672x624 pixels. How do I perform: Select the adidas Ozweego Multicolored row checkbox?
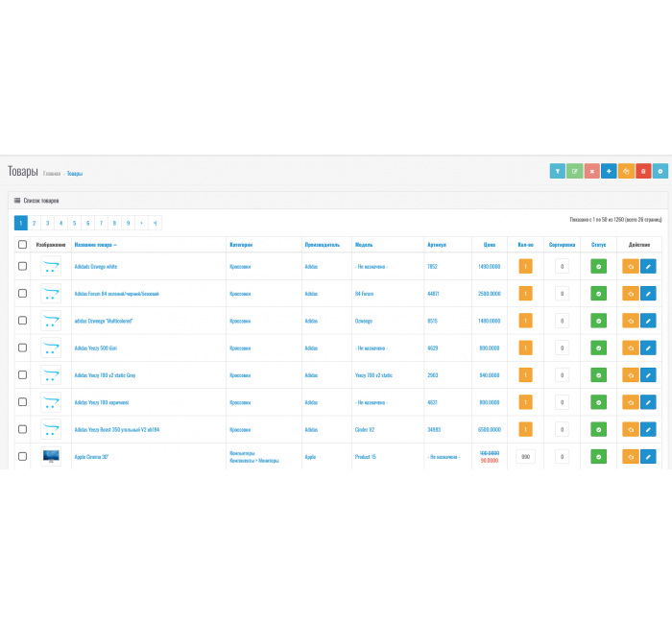23,321
